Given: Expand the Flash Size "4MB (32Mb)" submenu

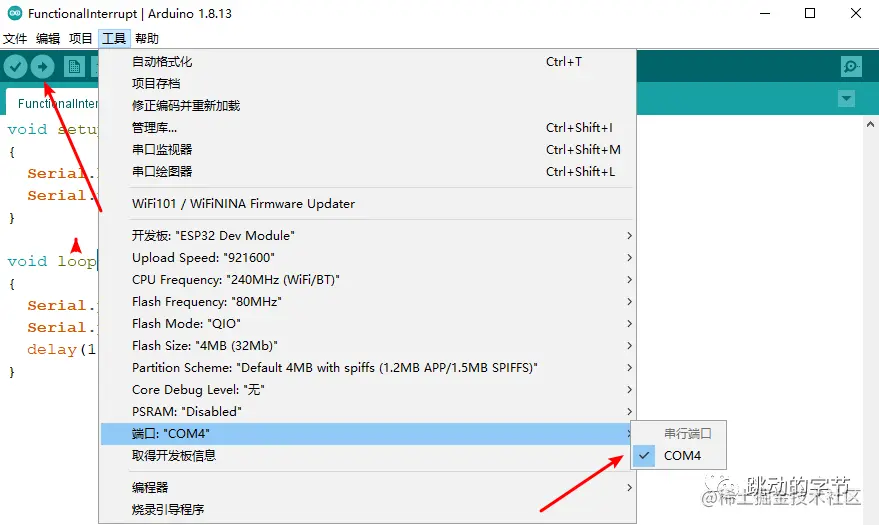Looking at the screenshot, I should [x=368, y=346].
